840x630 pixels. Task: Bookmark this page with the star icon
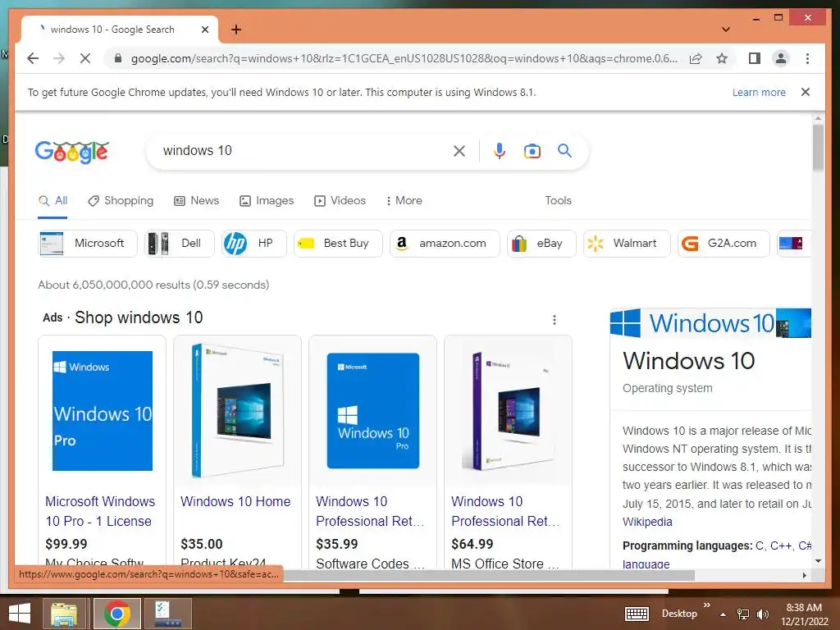722,58
